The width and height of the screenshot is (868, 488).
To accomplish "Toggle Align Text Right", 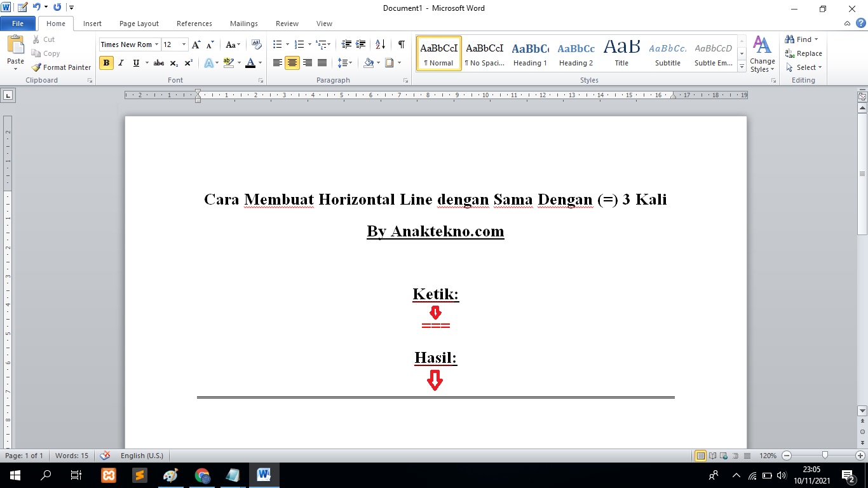I will click(x=308, y=63).
